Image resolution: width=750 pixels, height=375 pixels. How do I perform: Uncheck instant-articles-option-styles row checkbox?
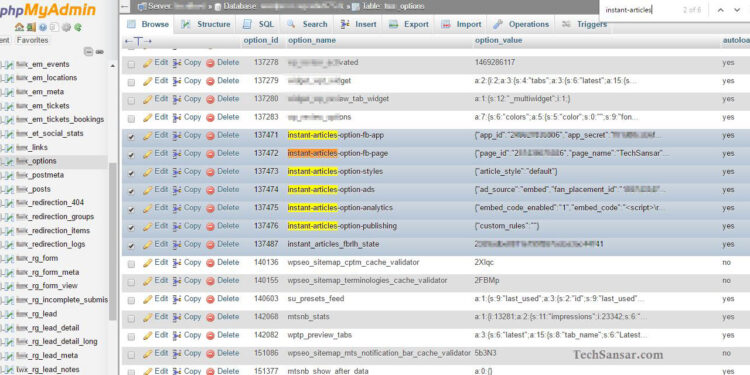coord(131,173)
